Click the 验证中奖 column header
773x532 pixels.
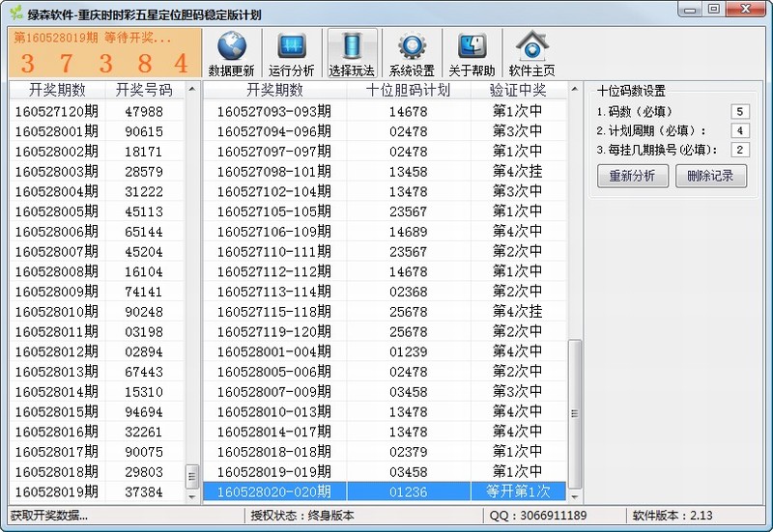click(x=518, y=90)
